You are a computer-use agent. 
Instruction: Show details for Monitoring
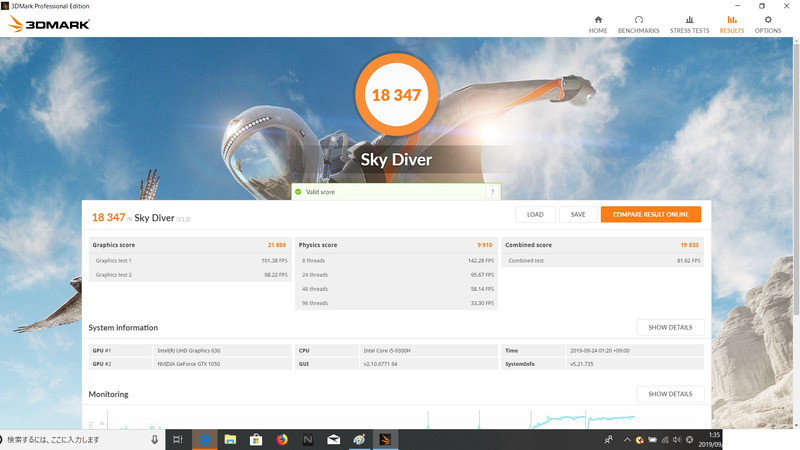(x=670, y=394)
